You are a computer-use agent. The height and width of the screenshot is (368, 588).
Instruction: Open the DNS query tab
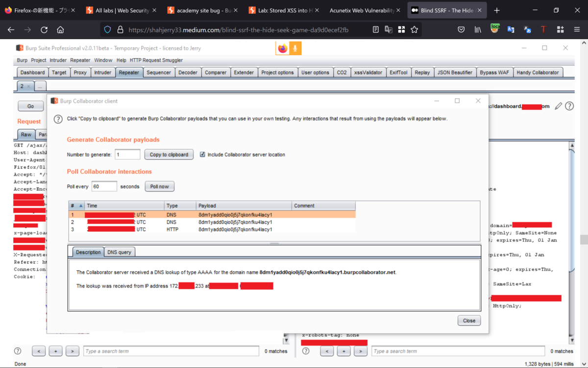(x=119, y=252)
